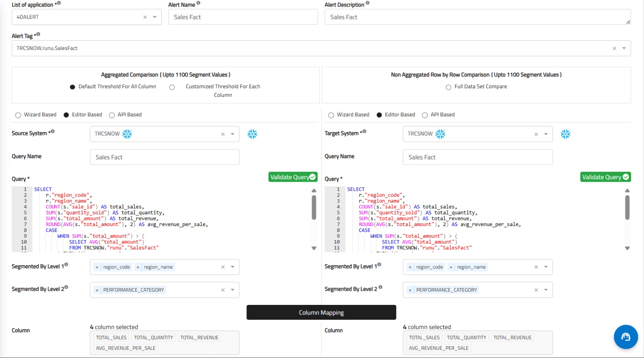Viewport: 644px width, 358px height.
Task: Click the Alert Name input field
Action: click(x=243, y=17)
